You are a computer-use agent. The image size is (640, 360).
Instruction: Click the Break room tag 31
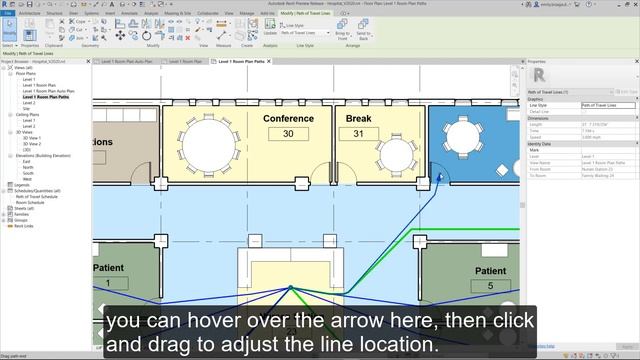(x=358, y=134)
